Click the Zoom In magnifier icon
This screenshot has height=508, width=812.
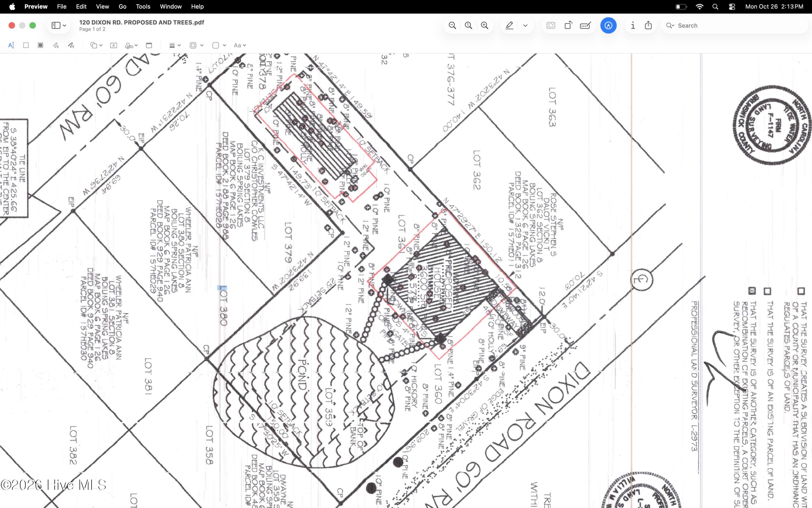coord(484,25)
